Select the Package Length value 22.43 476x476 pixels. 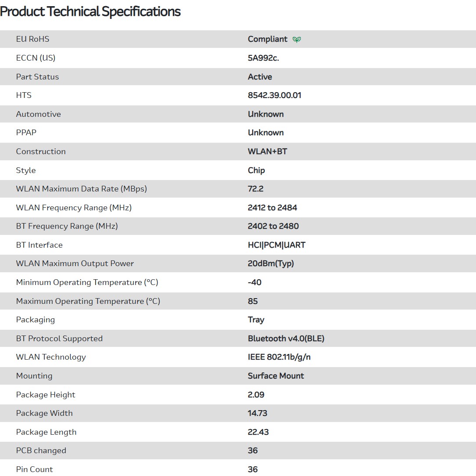pos(258,432)
